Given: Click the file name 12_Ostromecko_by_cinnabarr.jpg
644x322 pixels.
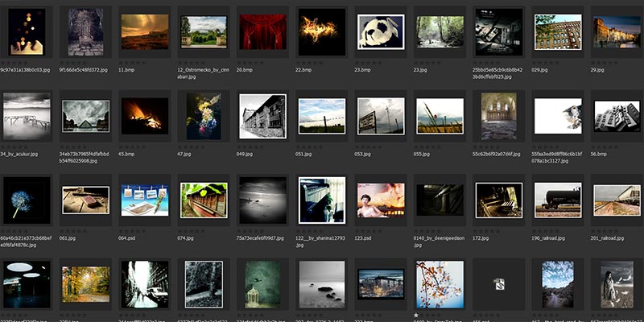Looking at the screenshot, I should pyautogui.click(x=204, y=73).
